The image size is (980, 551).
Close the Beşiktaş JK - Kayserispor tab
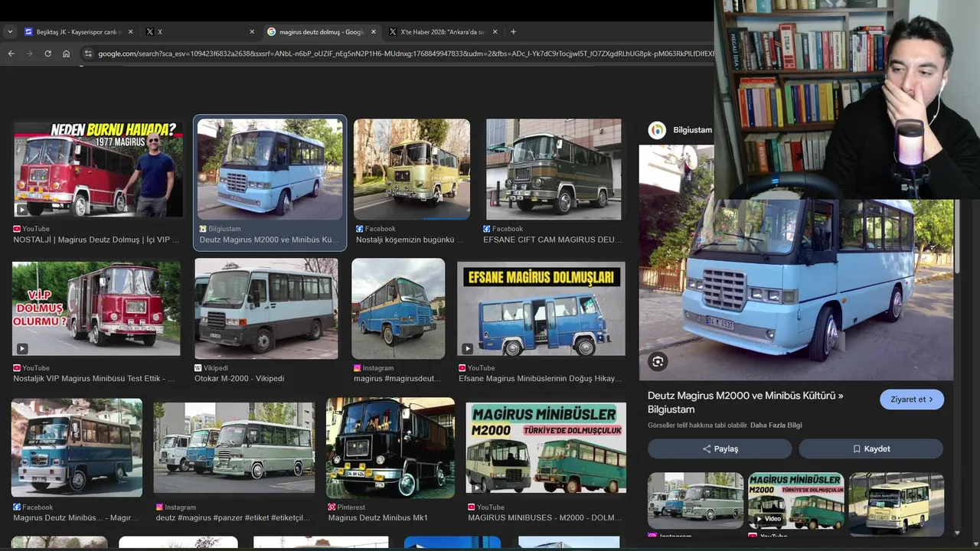click(130, 32)
